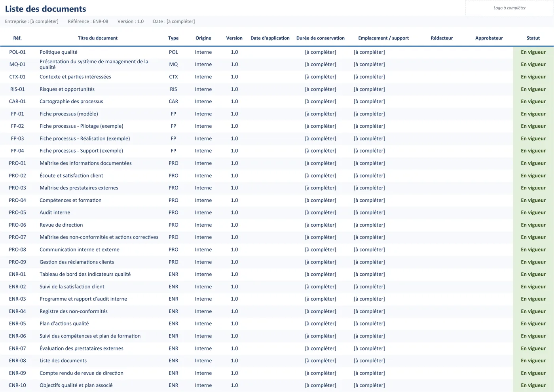
Task: Click empty Approbateur cell in MQ-01 row
Action: (489, 64)
